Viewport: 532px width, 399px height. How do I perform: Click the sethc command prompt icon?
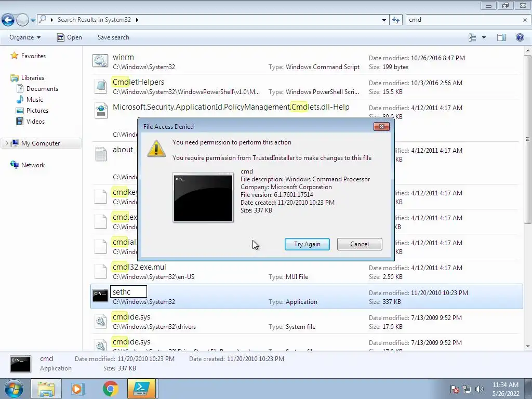tap(100, 295)
